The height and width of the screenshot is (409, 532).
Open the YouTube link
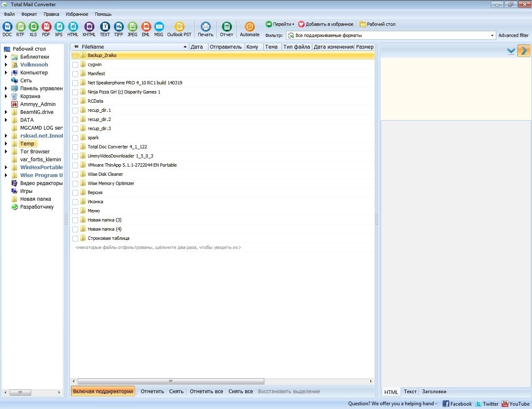515,404
